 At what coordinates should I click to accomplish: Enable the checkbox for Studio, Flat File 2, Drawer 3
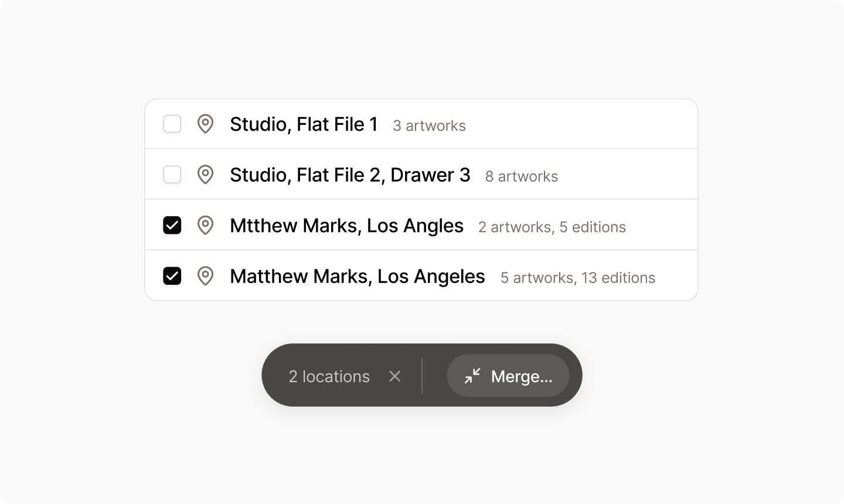(x=172, y=175)
